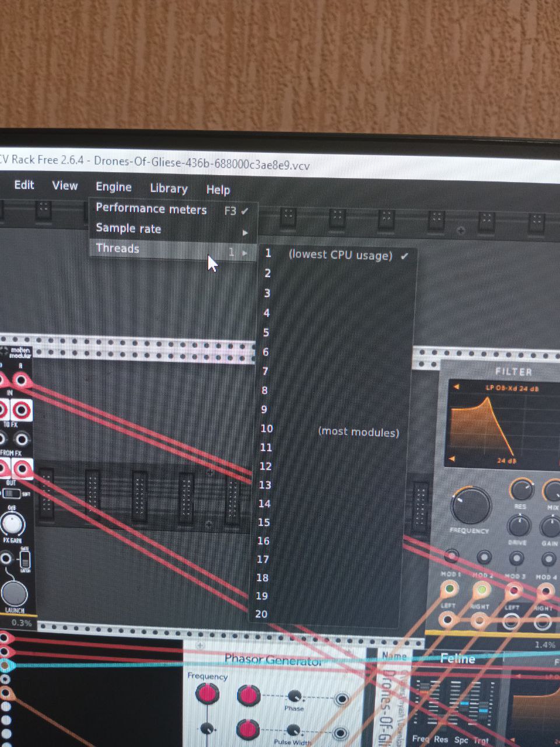Click the MOD 4 attenuator knob
The height and width of the screenshot is (747, 560).
coord(548,560)
